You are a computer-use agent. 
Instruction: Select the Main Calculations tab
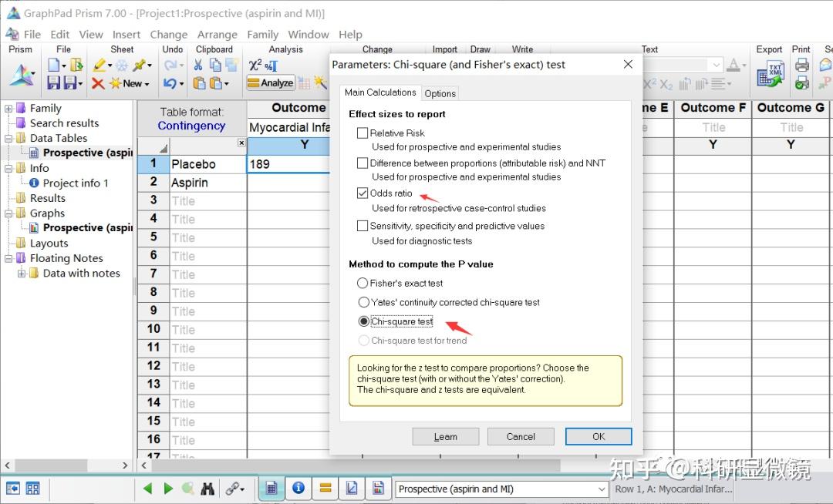(x=380, y=92)
